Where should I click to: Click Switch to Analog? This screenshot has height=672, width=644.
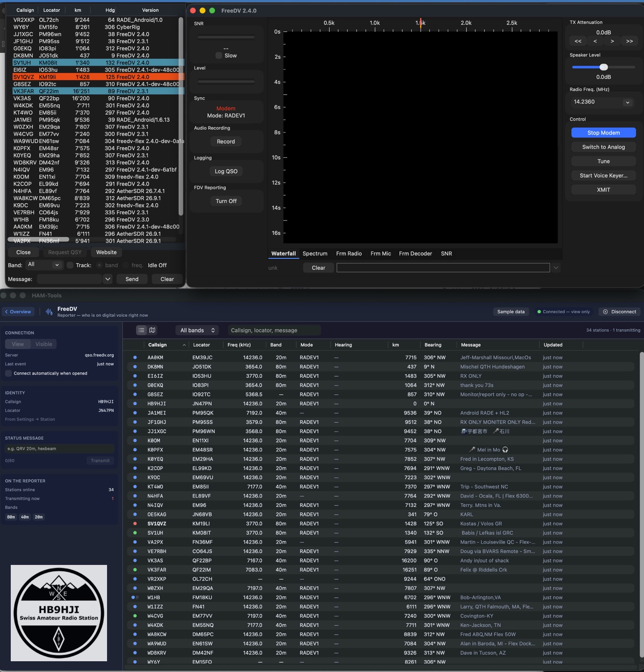pos(603,147)
